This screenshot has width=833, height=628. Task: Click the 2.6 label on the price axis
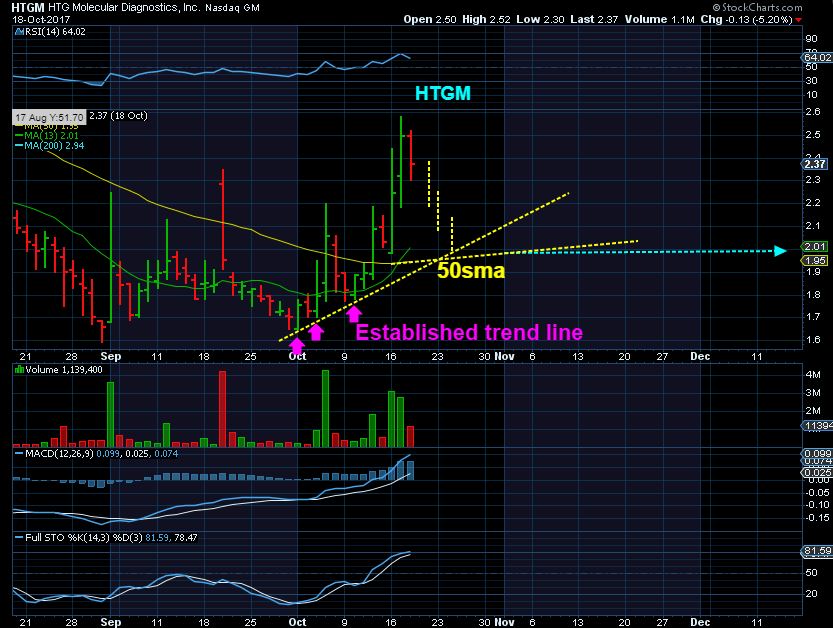812,112
